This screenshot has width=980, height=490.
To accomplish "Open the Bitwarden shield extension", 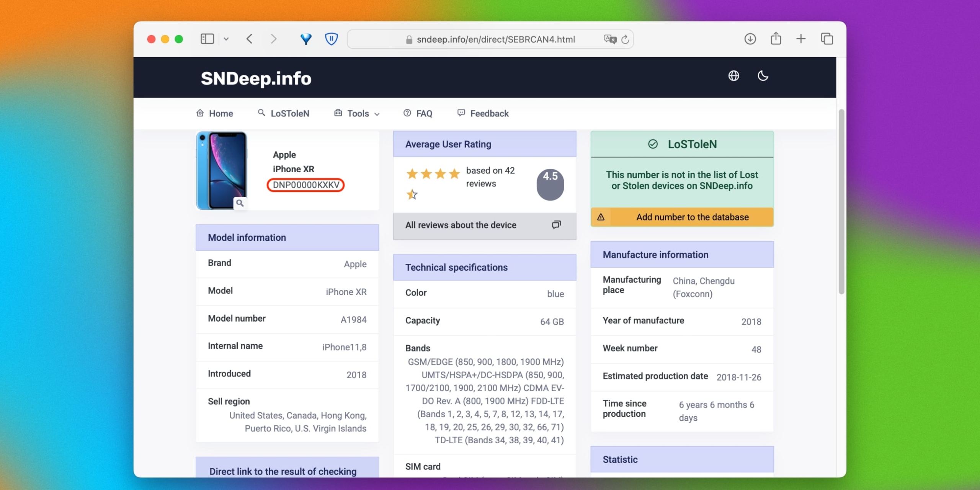I will click(331, 39).
